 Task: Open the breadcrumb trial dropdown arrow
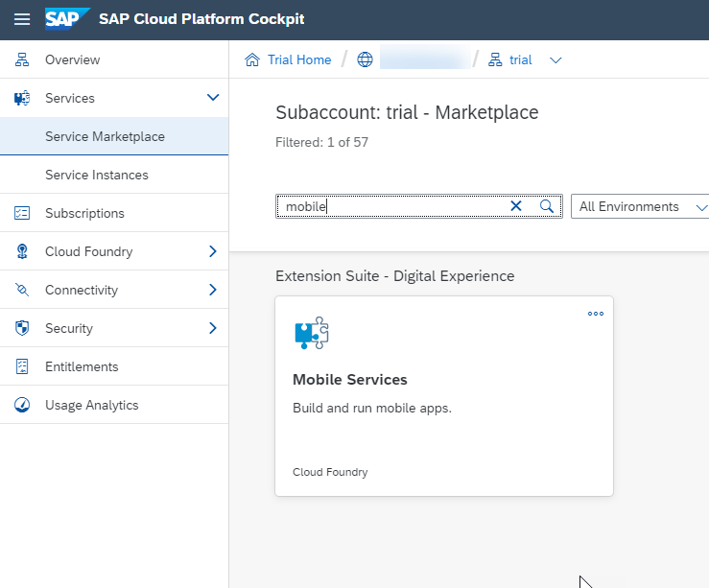[x=555, y=60]
